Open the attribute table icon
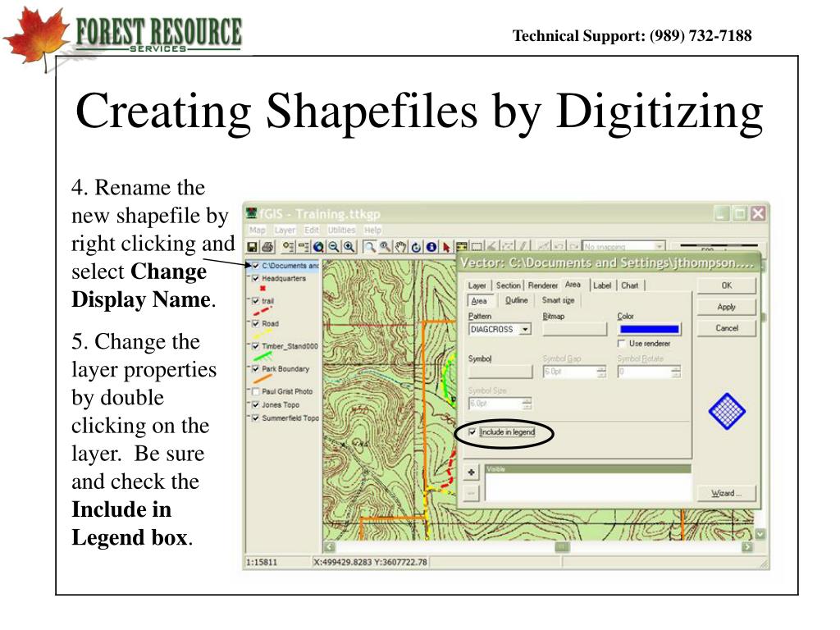The width and height of the screenshot is (840, 630). pos(461,247)
